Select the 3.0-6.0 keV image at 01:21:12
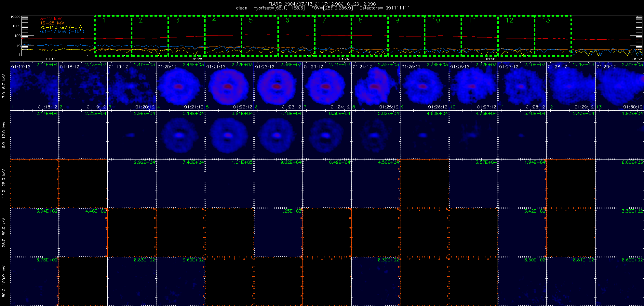This screenshot has height=306, width=644. (x=229, y=86)
